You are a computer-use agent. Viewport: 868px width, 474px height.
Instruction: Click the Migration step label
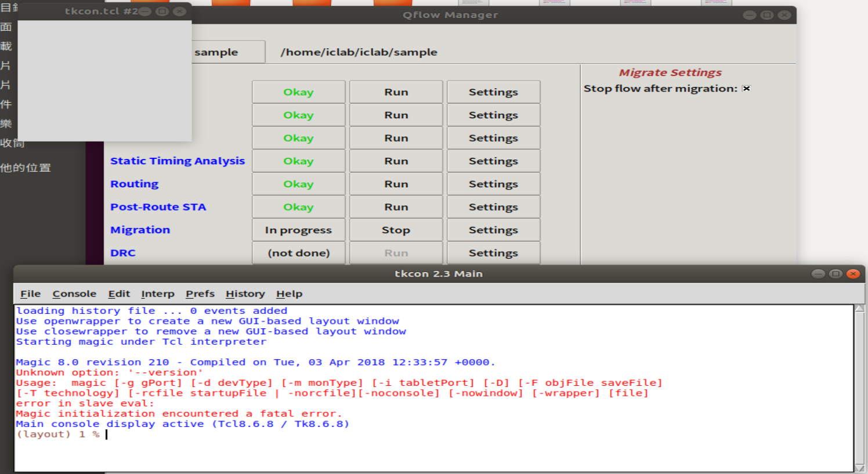point(140,230)
